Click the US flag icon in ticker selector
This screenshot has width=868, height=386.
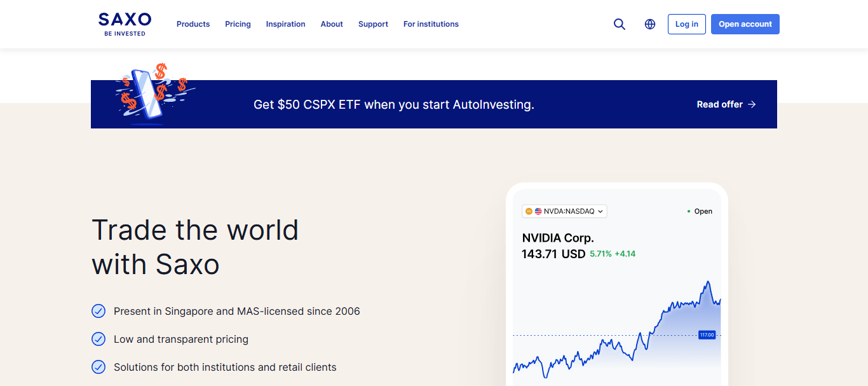click(538, 211)
